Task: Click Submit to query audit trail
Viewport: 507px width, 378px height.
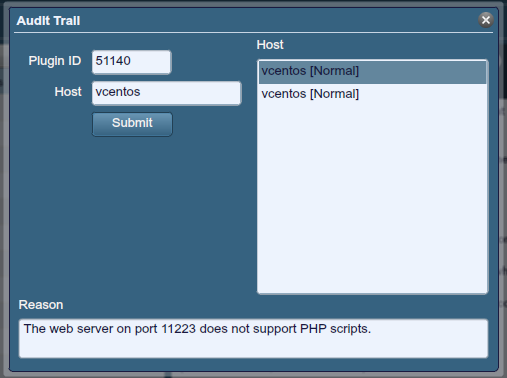Action: point(132,124)
